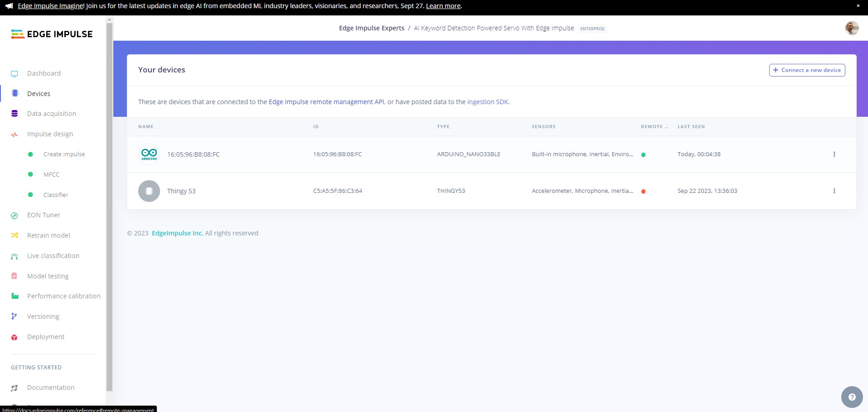Click the Dashboard monitor icon in sidebar
This screenshot has height=412, width=868.
point(15,74)
